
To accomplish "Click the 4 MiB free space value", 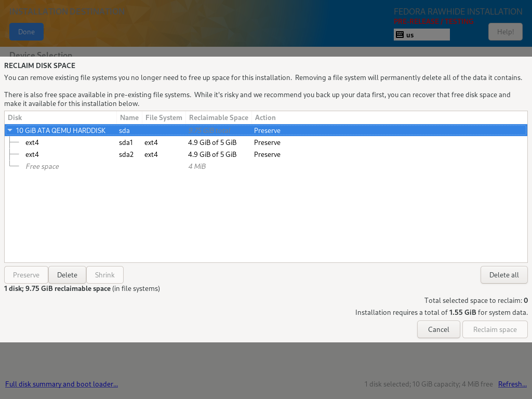I will pyautogui.click(x=197, y=166).
